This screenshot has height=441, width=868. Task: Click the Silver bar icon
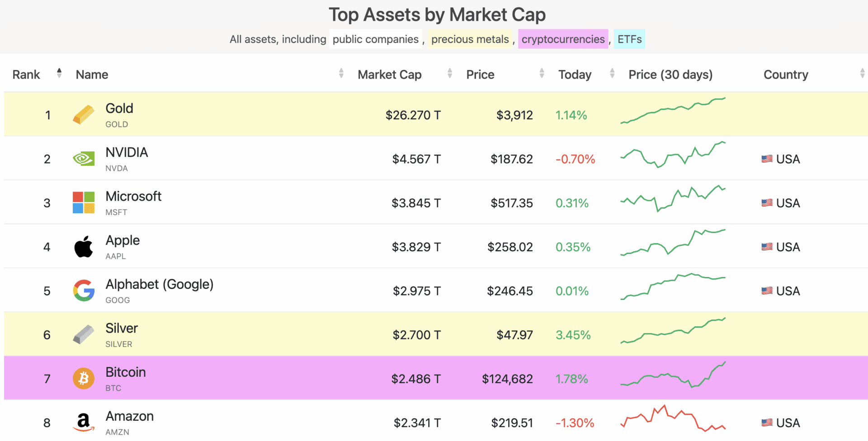tap(84, 334)
